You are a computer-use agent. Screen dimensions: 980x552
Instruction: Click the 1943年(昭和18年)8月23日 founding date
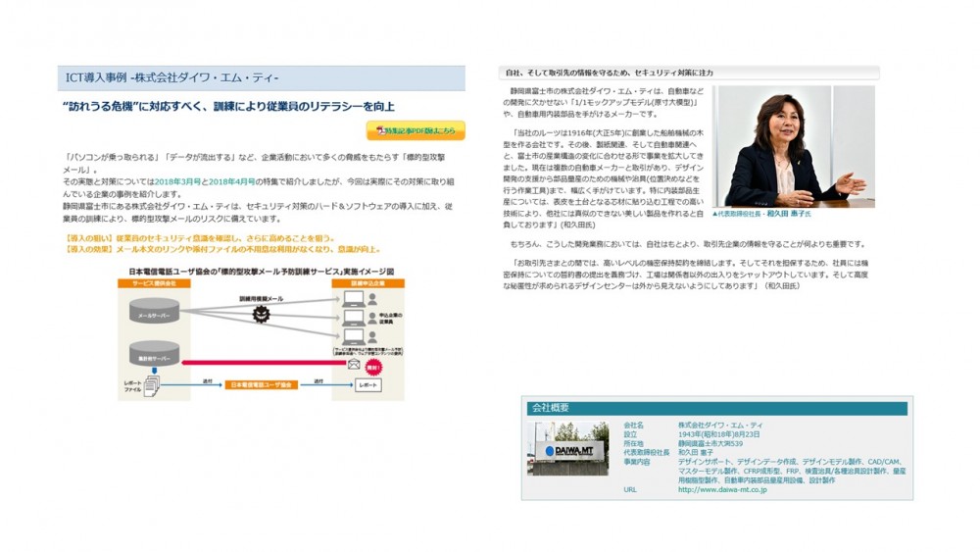pos(718,433)
